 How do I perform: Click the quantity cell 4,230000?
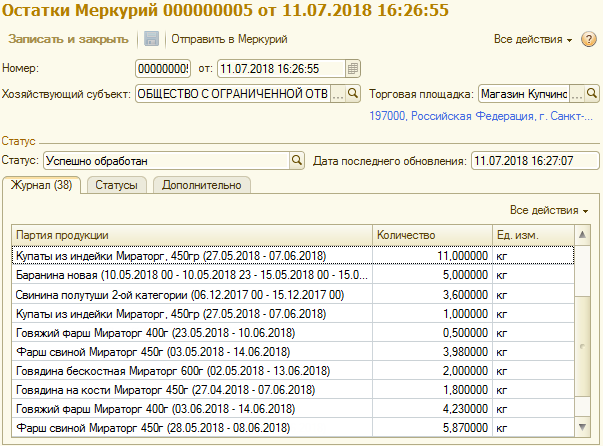tap(432, 409)
